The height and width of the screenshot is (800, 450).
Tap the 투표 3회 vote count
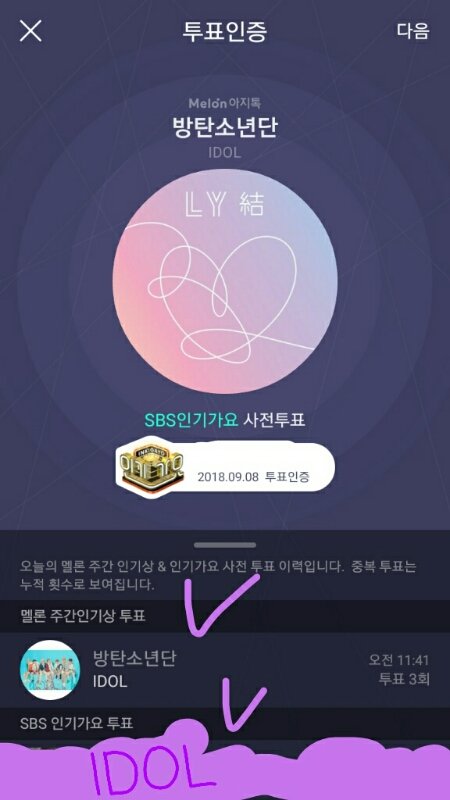coord(404,680)
